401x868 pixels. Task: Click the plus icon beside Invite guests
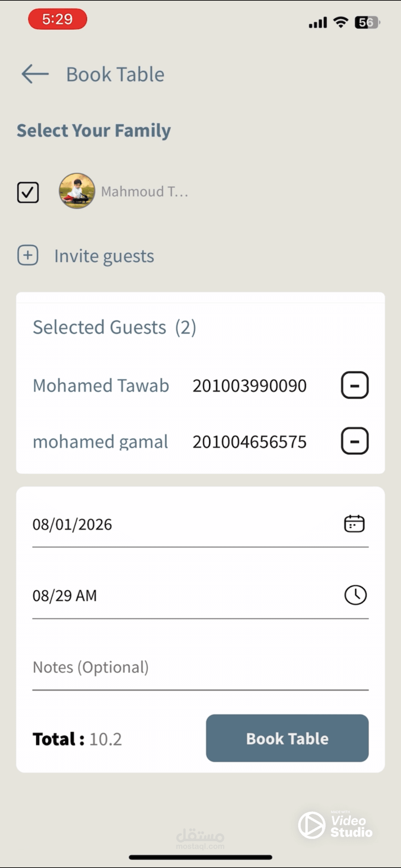[x=28, y=255]
